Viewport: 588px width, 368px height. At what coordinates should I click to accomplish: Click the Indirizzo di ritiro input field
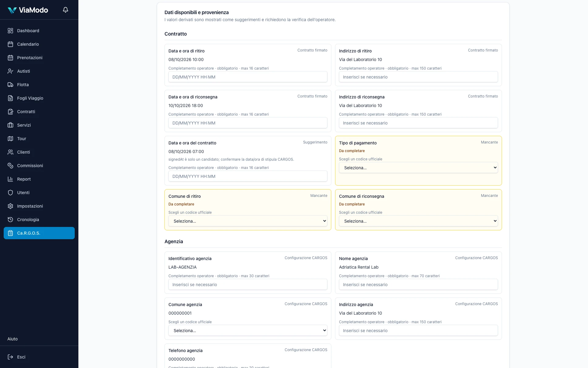[x=418, y=77]
